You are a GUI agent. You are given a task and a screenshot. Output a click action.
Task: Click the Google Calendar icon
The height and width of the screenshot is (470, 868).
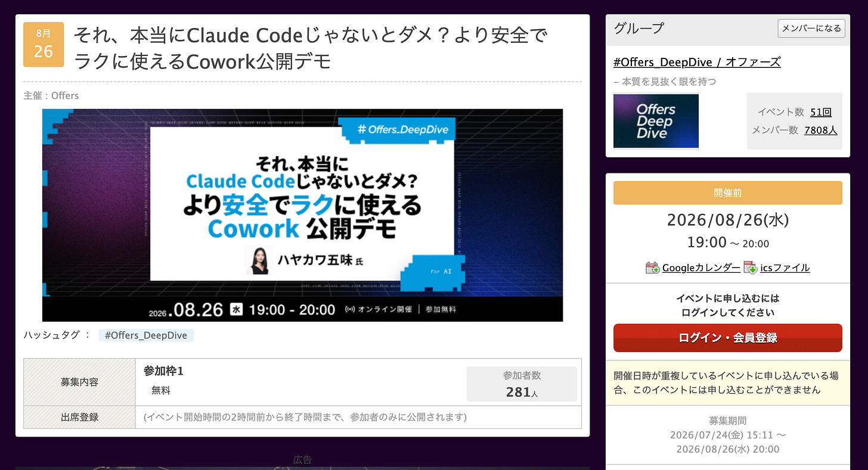(x=653, y=268)
